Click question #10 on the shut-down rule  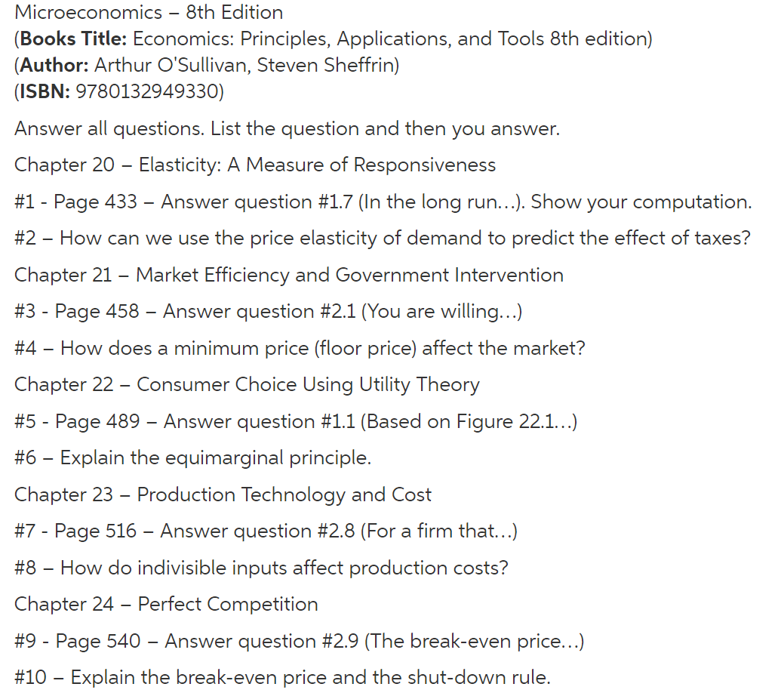[282, 677]
